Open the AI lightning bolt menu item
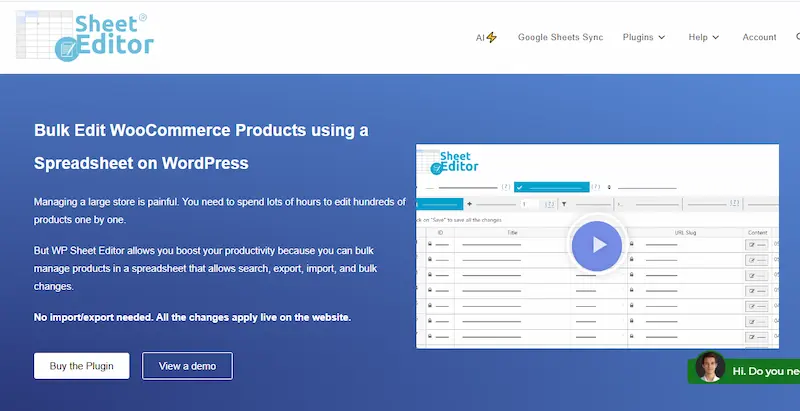 [x=486, y=37]
